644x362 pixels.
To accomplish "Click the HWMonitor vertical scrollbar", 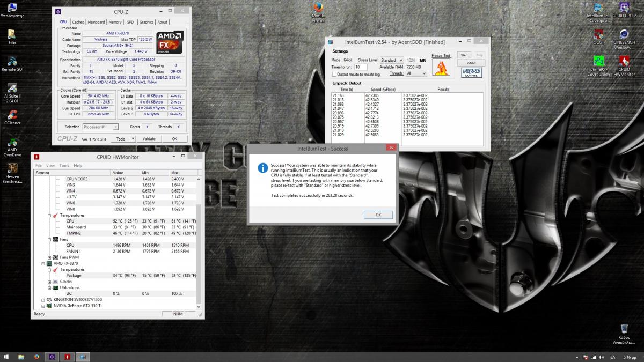I will pyautogui.click(x=199, y=242).
